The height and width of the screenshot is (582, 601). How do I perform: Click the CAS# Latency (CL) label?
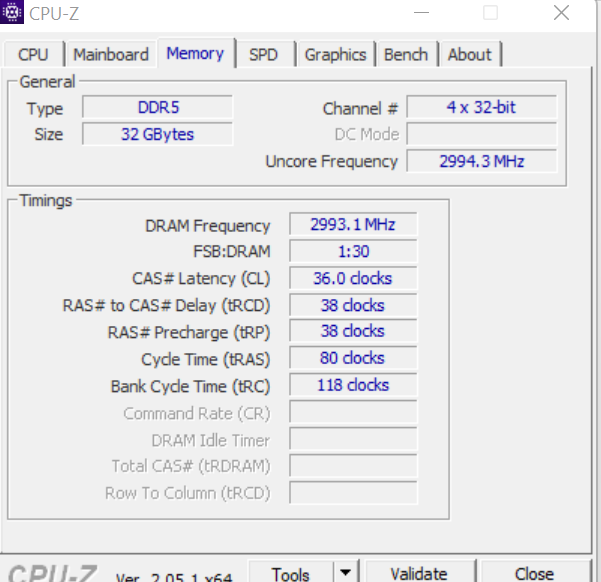click(x=201, y=279)
